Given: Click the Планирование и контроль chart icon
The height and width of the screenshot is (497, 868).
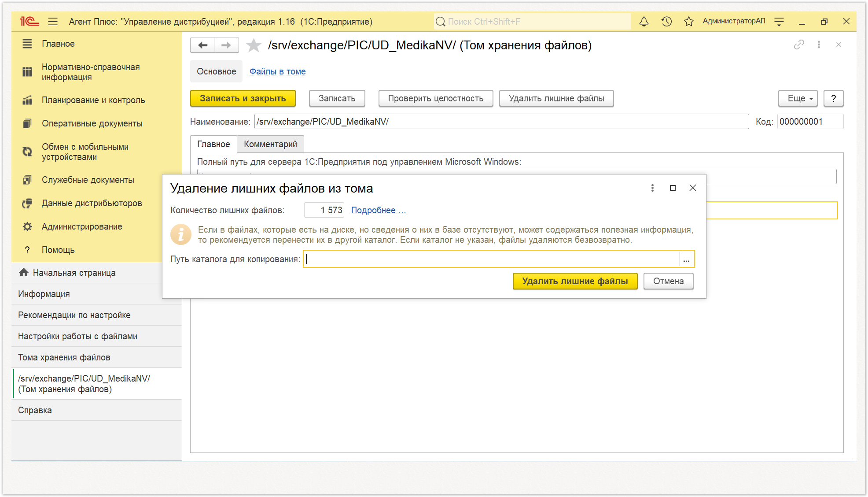Looking at the screenshot, I should click(27, 100).
